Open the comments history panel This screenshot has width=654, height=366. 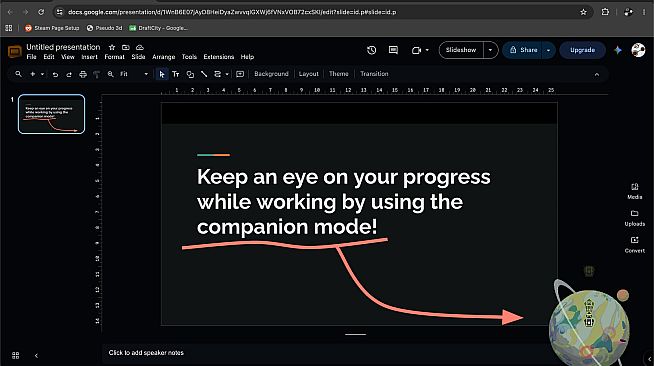coord(393,50)
